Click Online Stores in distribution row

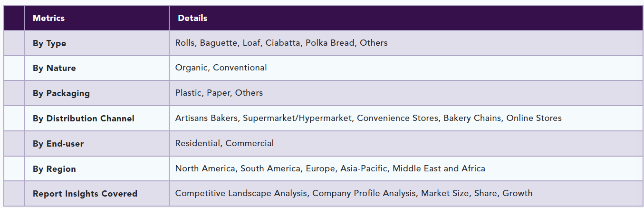click(x=534, y=118)
